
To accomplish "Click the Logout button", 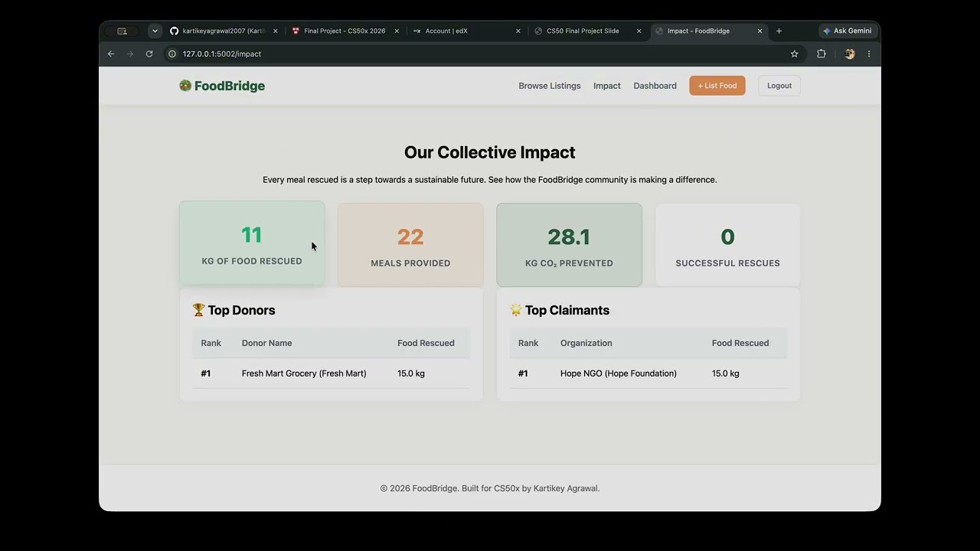I will [x=779, y=86].
